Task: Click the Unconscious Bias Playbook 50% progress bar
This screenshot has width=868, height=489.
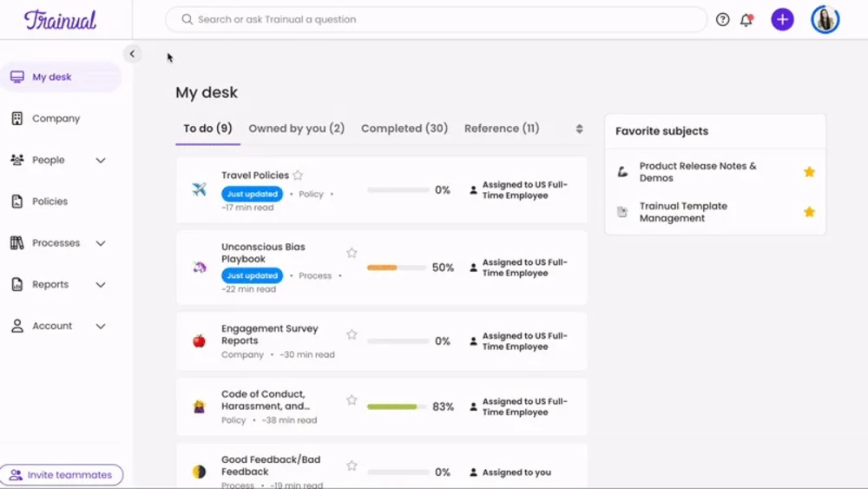Action: click(x=397, y=268)
